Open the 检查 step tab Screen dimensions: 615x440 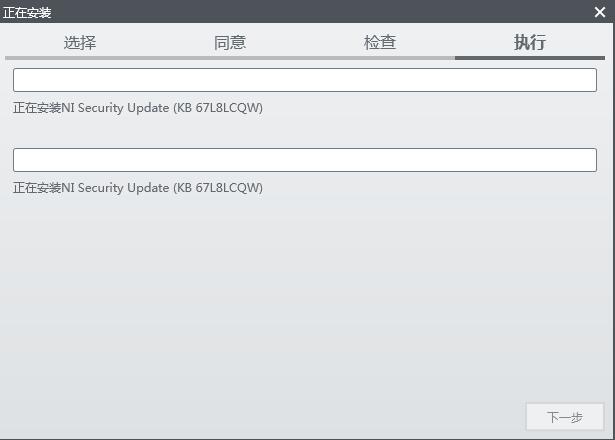click(380, 42)
